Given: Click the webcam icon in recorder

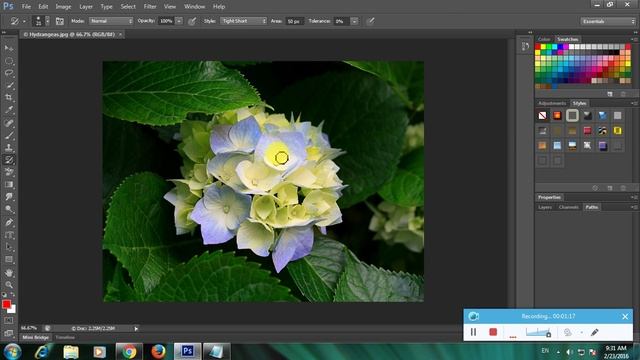Looking at the screenshot, I should pyautogui.click(x=568, y=332).
